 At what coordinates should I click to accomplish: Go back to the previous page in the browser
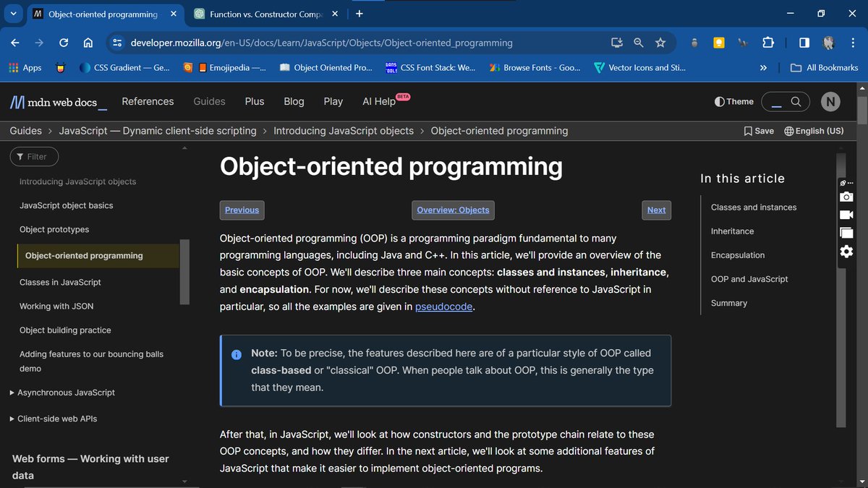(15, 43)
